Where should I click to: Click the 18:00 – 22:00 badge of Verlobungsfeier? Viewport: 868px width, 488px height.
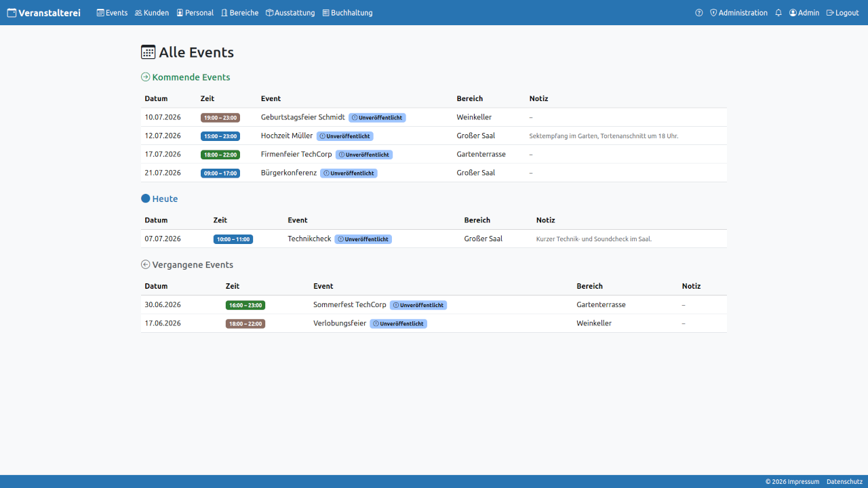(245, 324)
